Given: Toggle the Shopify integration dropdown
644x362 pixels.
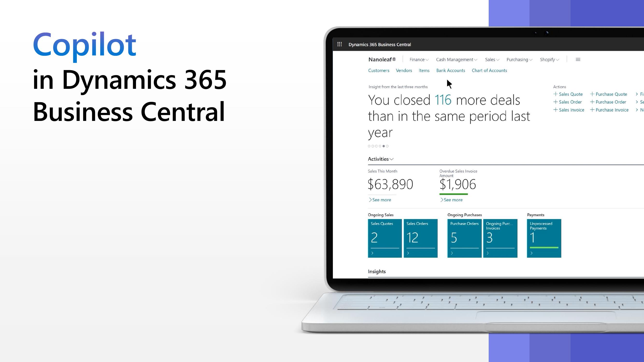Looking at the screenshot, I should click(x=549, y=59).
